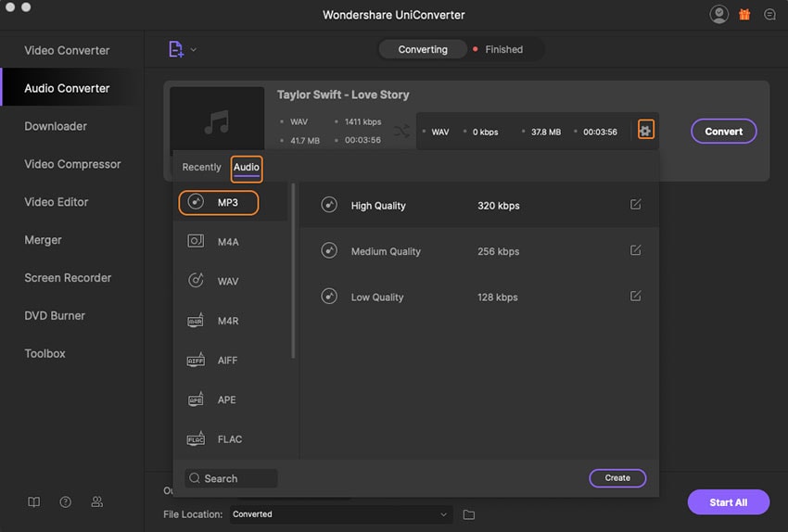Switch to the Finished tab

click(x=503, y=50)
